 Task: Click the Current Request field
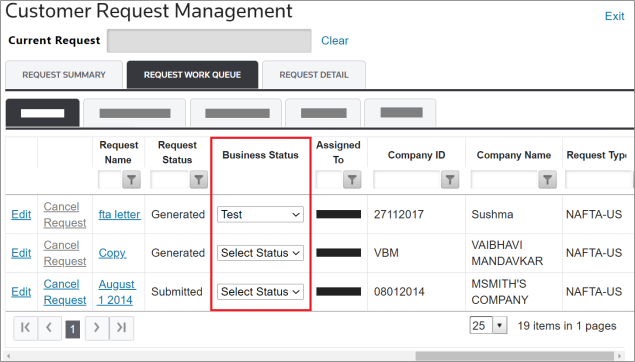click(x=209, y=40)
